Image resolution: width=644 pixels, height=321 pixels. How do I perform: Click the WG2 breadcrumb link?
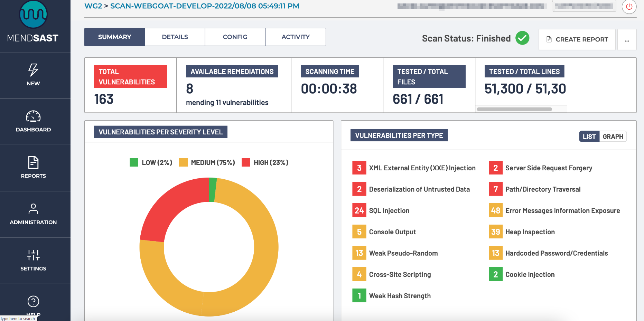(x=93, y=6)
